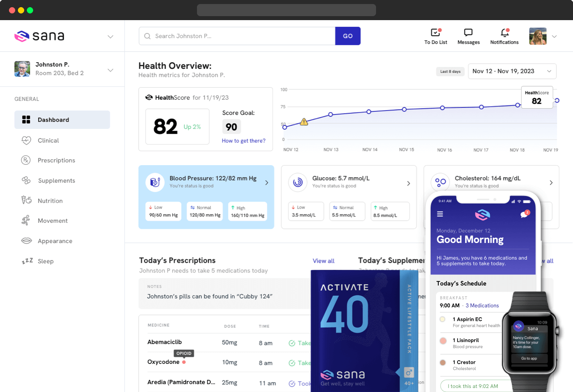Viewport: 573px width, 392px height.
Task: Click the How to get there? link
Action: coord(244,141)
